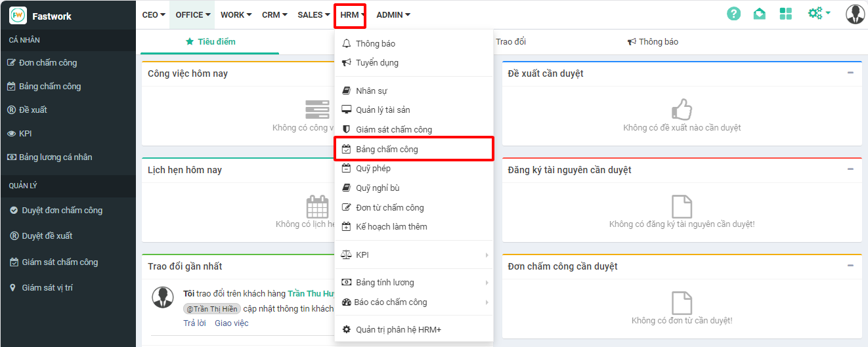Open the mail envelope icon in header
The width and height of the screenshot is (868, 347).
[759, 14]
